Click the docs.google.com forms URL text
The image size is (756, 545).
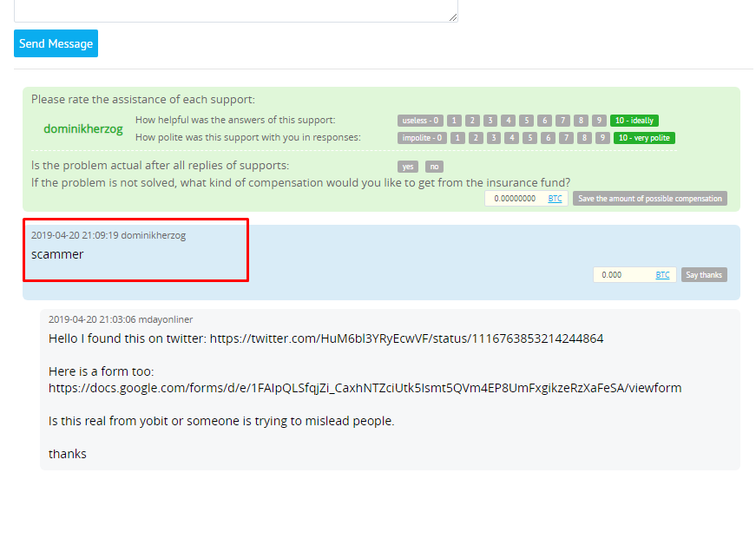pos(365,388)
